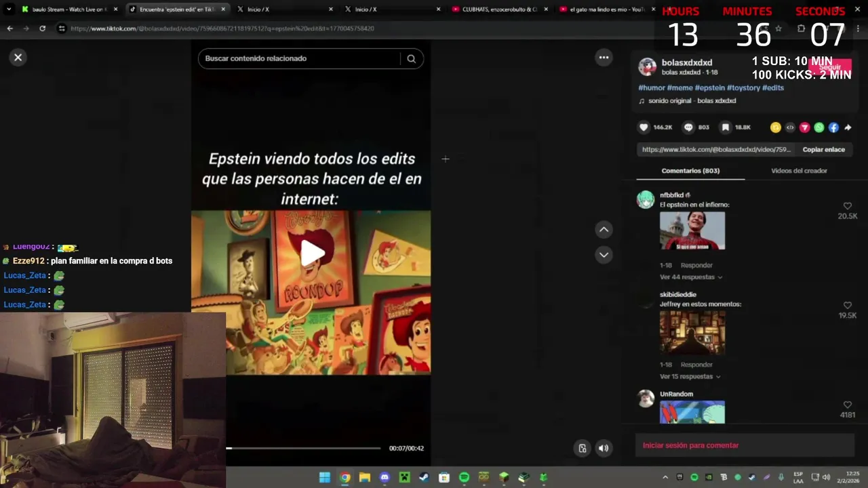Toggle picture-in-picture mini player icon
The height and width of the screenshot is (488, 868).
[582, 448]
